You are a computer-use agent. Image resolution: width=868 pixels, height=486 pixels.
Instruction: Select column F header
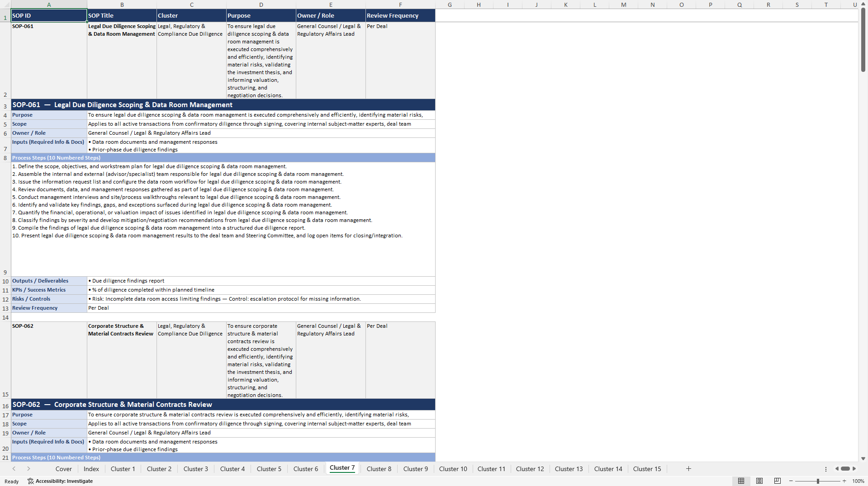click(x=400, y=5)
